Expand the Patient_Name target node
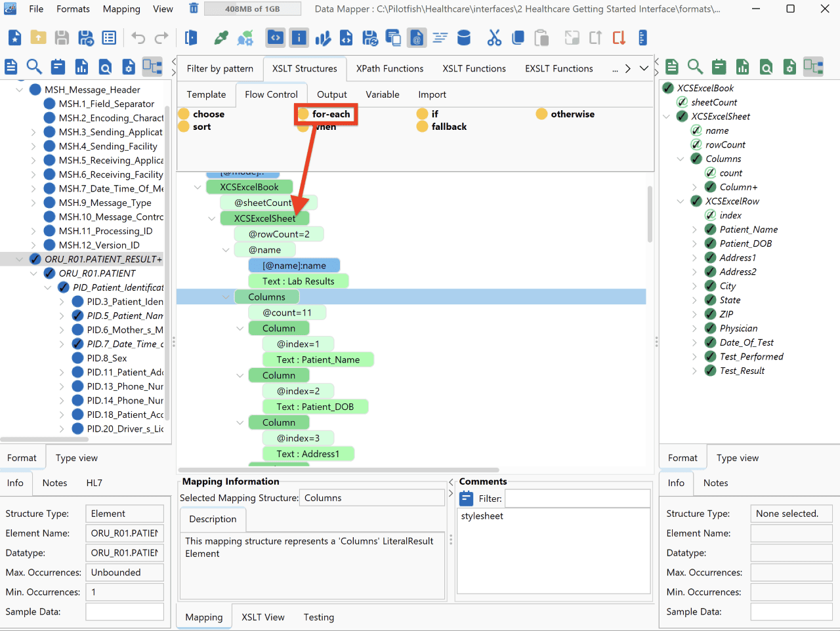 [x=694, y=230]
